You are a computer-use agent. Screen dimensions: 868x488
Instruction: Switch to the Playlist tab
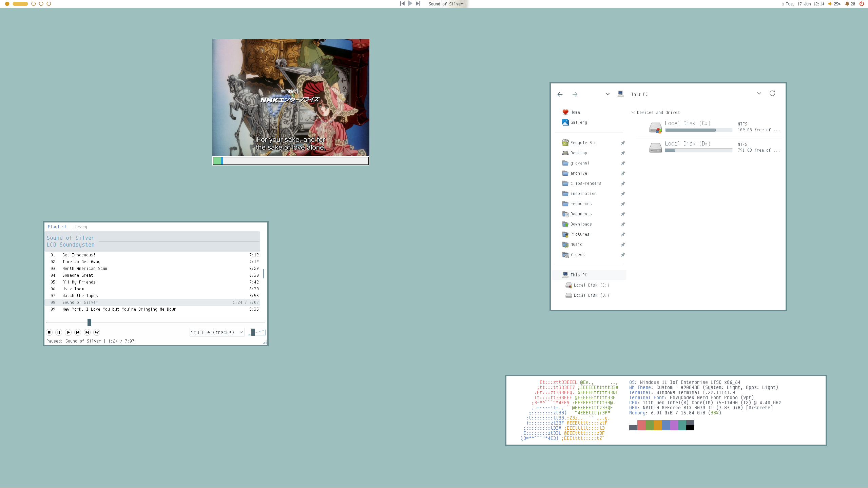click(57, 227)
